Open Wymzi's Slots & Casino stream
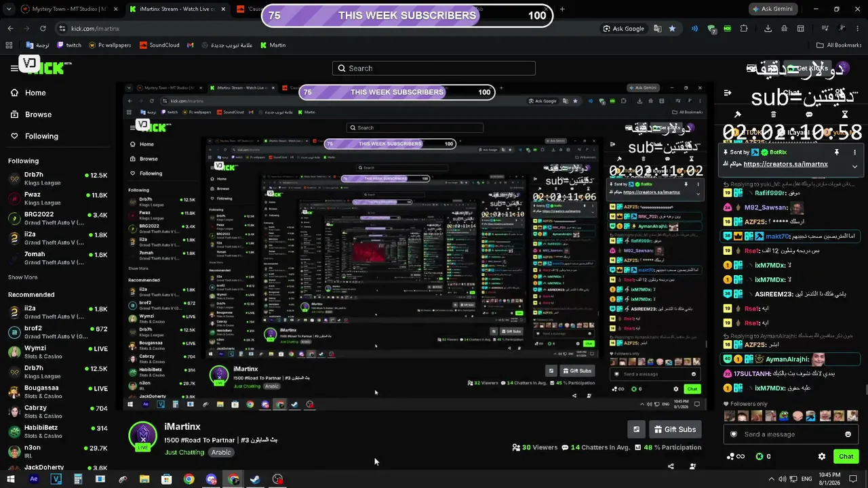 [x=58, y=352]
